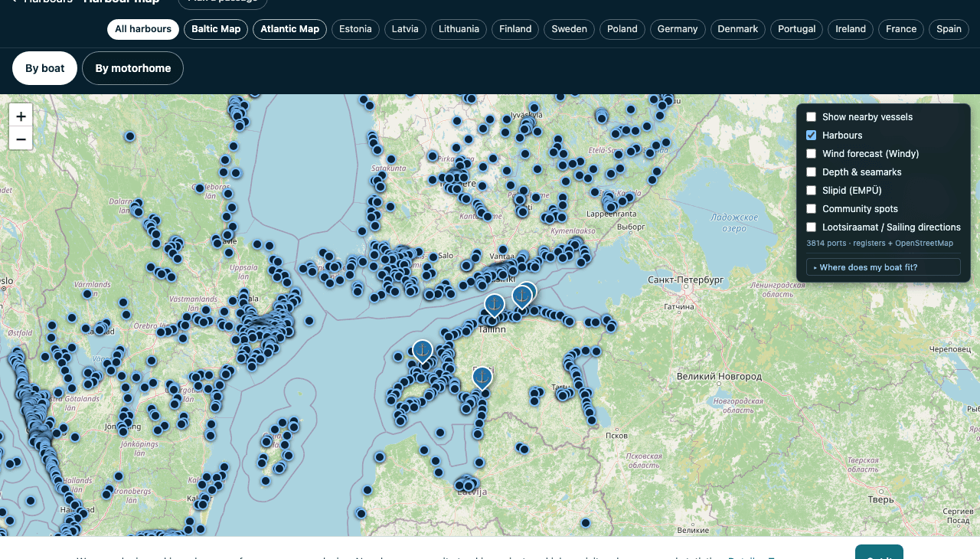Screen dimensions: 980x559
Task: Expand 'Where does my boat fit?'
Action: coord(884,267)
